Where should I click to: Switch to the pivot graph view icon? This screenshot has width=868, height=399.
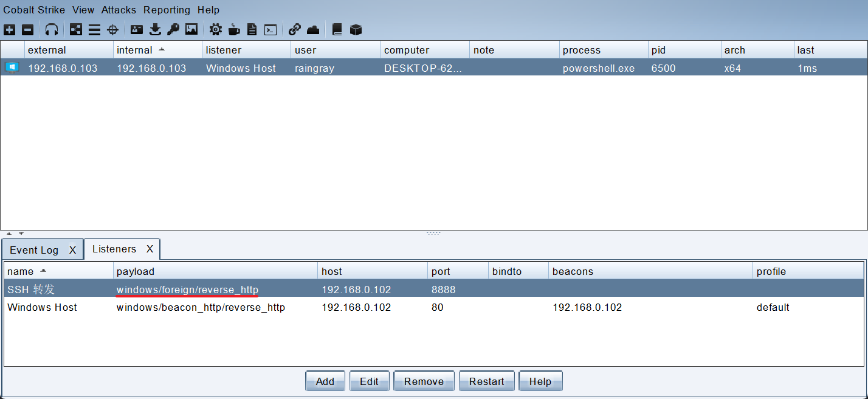[x=76, y=29]
